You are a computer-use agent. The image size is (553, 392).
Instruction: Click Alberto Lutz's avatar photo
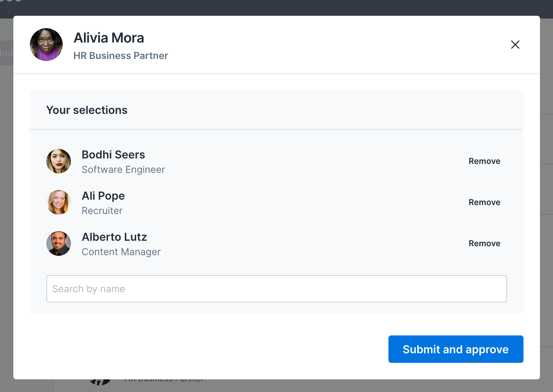pyautogui.click(x=59, y=243)
